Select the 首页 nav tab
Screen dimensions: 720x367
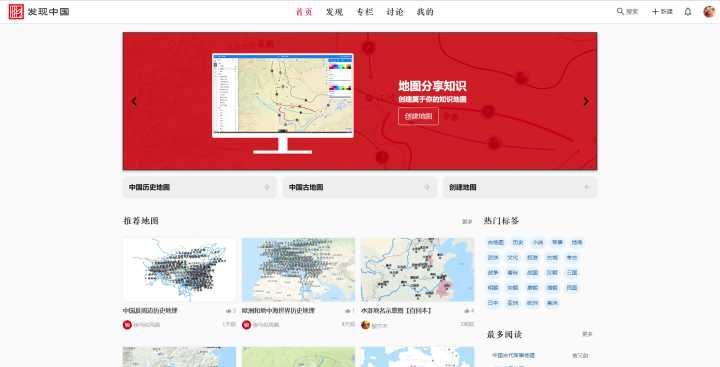point(304,12)
